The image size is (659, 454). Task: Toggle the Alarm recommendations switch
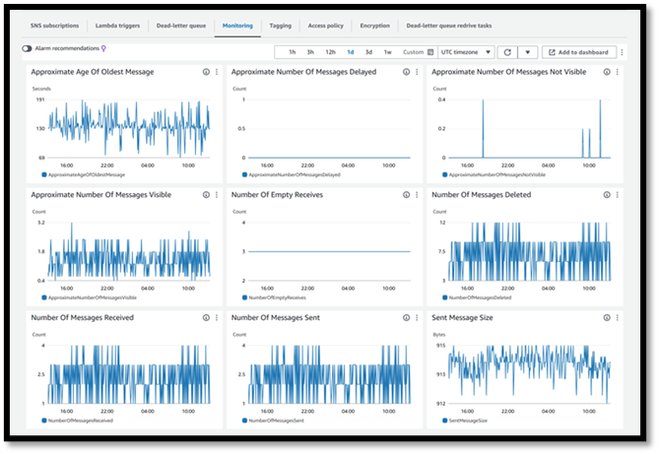pyautogui.click(x=27, y=48)
